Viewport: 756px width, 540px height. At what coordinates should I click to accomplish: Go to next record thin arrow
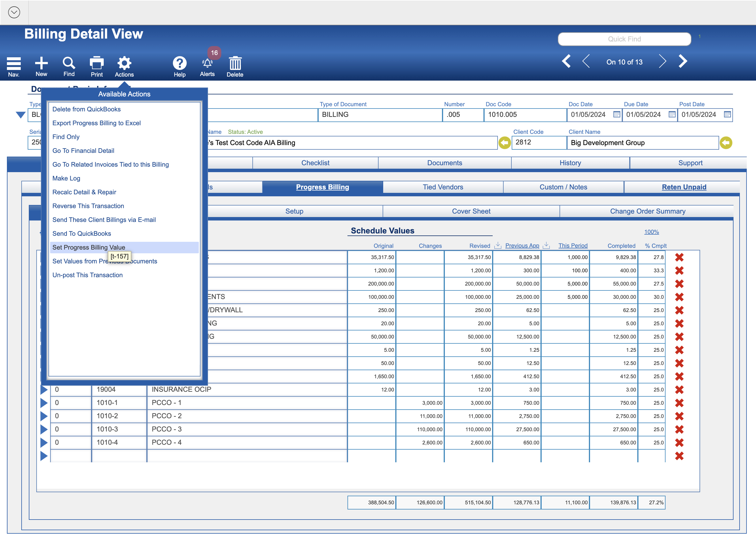tap(662, 62)
